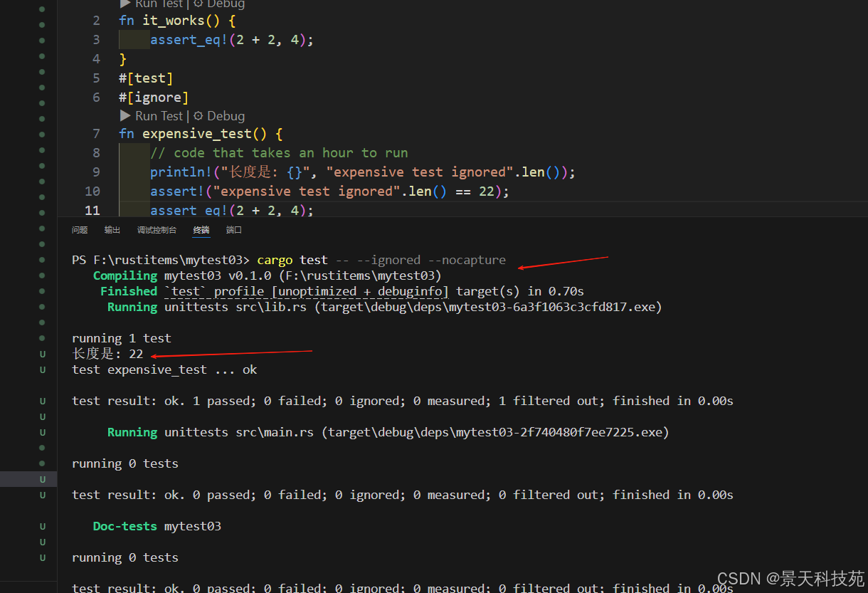Click the '#[test]' attribute on line 5
The width and height of the screenshot is (868, 593).
point(146,78)
